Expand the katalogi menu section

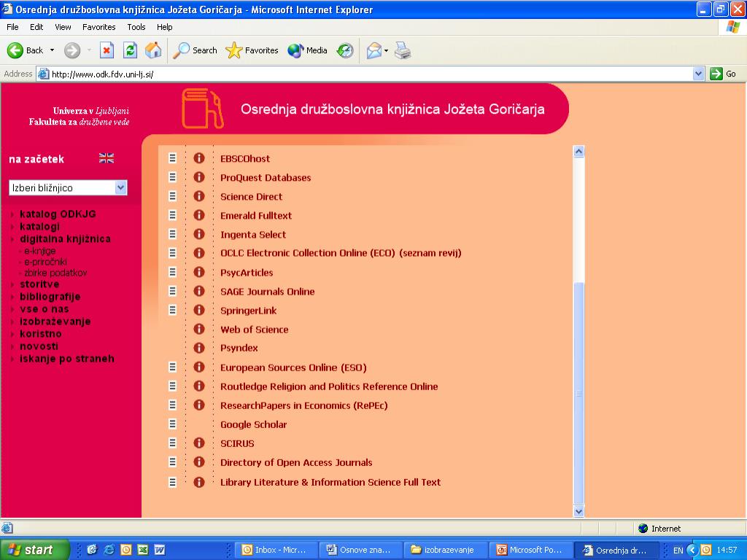coord(39,226)
